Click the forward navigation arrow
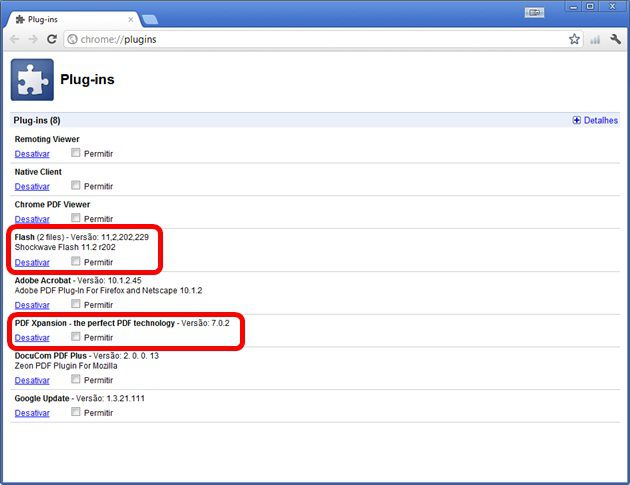Image resolution: width=630 pixels, height=485 pixels. tap(33, 40)
